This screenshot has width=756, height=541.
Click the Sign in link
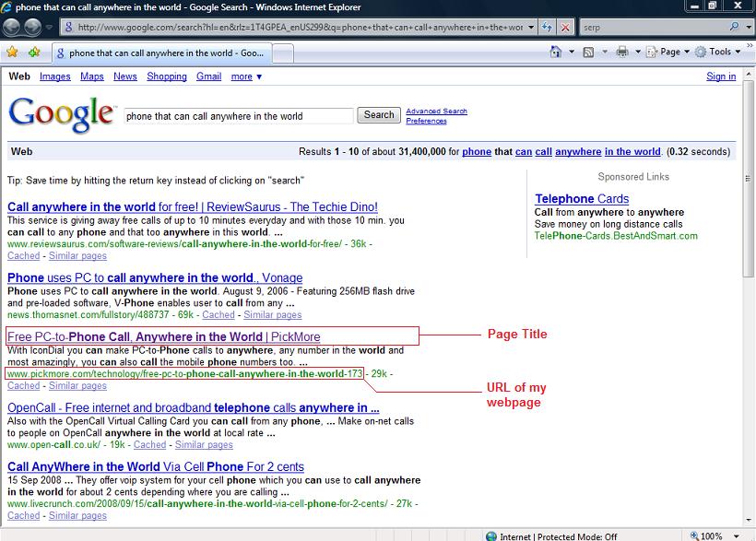click(721, 76)
